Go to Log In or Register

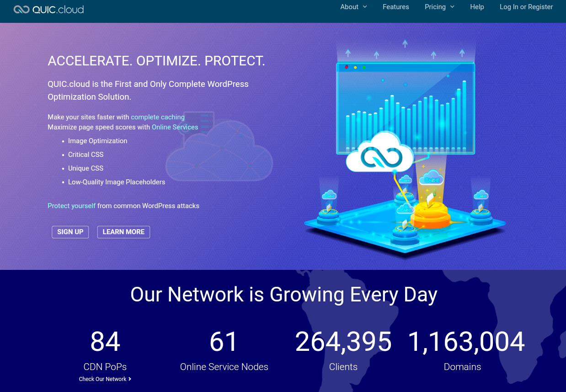pos(526,7)
